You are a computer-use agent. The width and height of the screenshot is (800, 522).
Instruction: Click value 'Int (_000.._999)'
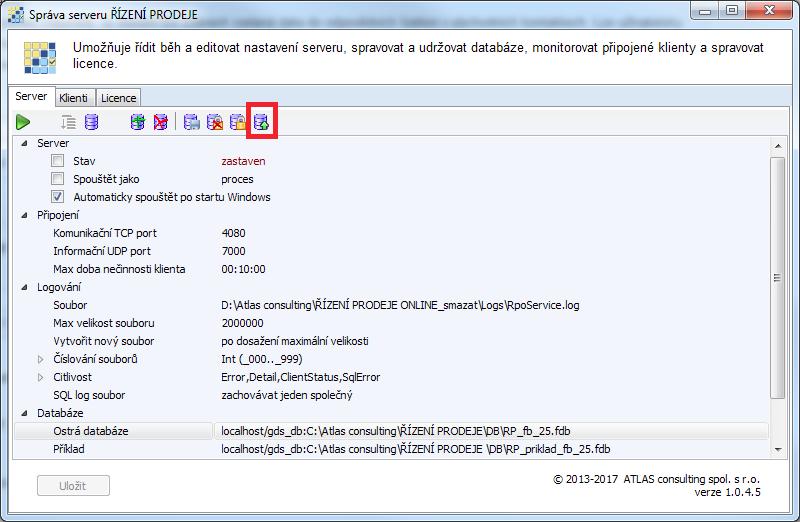pyautogui.click(x=262, y=359)
